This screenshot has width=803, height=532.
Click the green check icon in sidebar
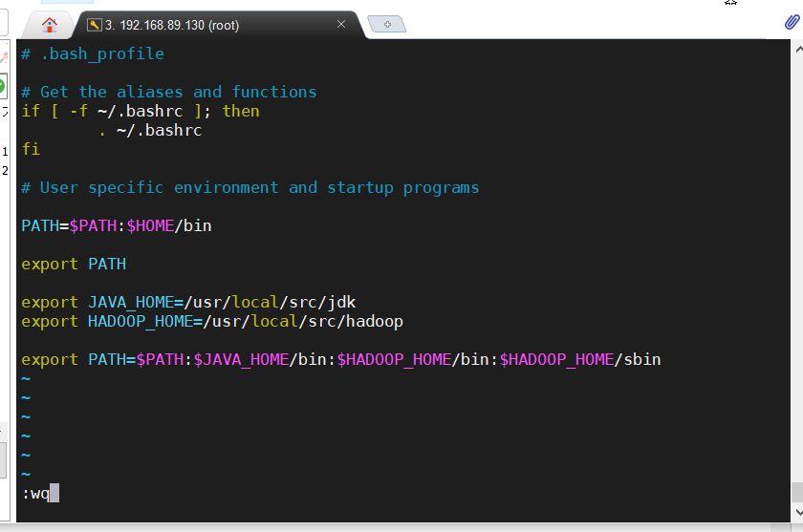[2, 86]
